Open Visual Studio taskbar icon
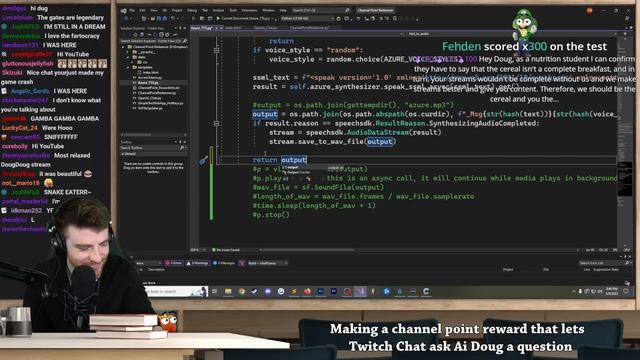The image size is (640, 360). tap(360, 291)
